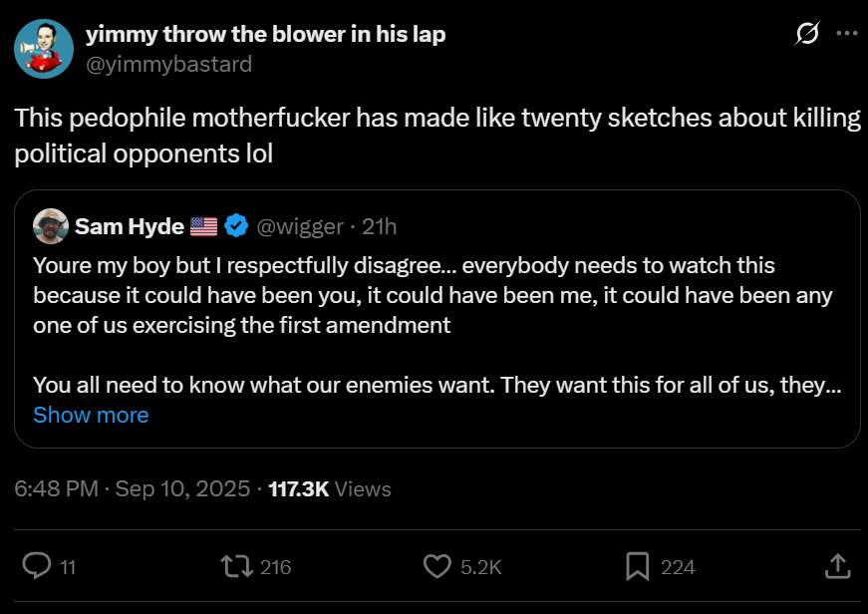Click the quoted post's 21h timestamp
Viewport: 868px width, 614px height.
[x=380, y=226]
